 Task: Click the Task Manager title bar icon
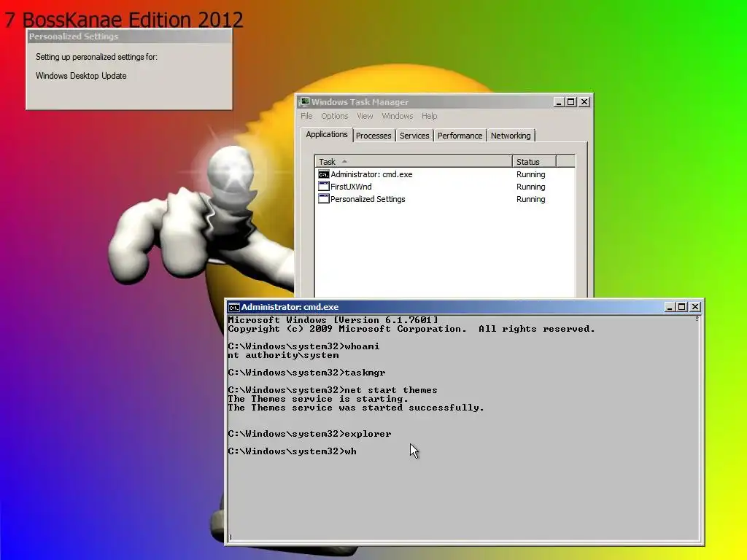304,101
